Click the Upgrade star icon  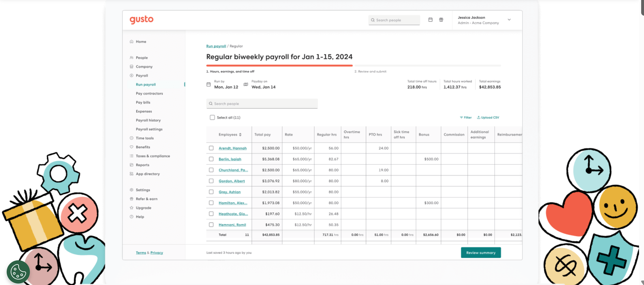[x=132, y=208]
